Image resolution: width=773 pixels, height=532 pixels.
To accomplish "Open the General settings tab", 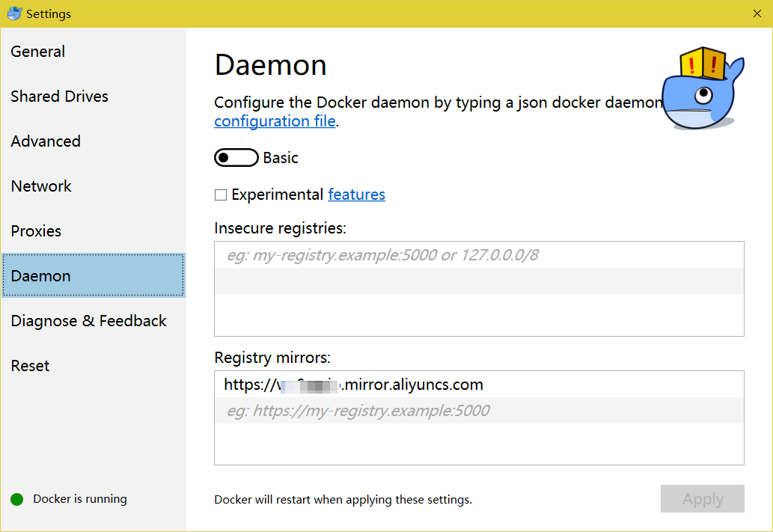I will (94, 52).
